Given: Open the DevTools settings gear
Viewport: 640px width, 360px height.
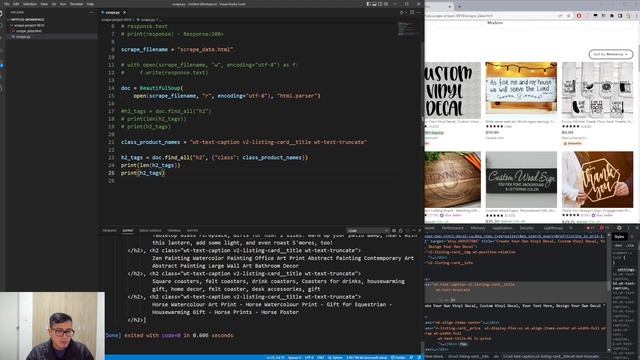Looking at the screenshot, I should click(619, 228).
